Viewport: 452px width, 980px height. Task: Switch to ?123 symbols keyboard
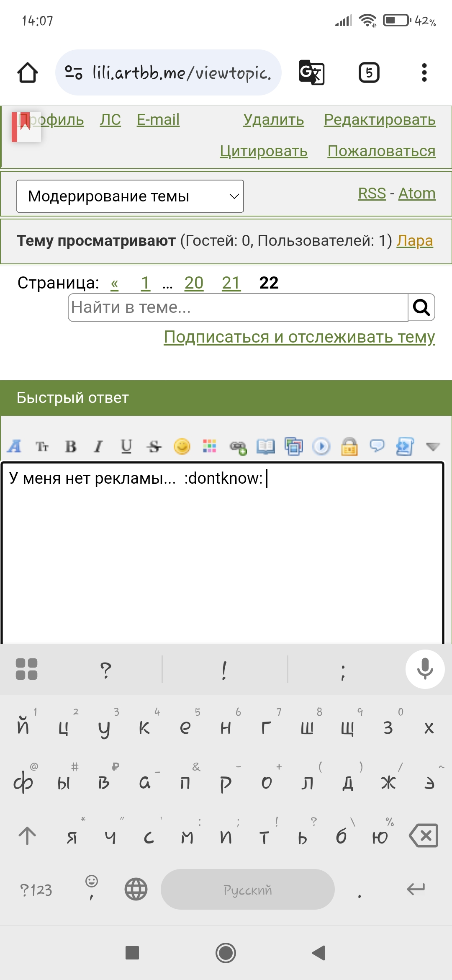click(36, 890)
